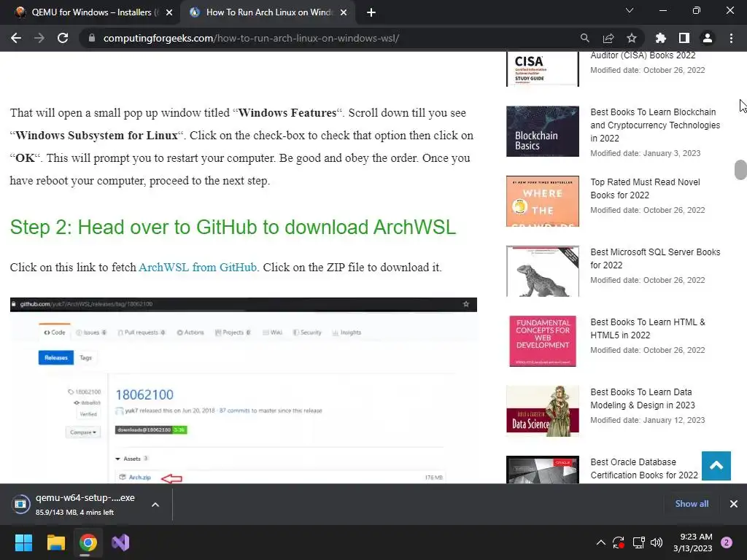
Task: Open the clock showing 9:23 AM
Action: [693, 542]
